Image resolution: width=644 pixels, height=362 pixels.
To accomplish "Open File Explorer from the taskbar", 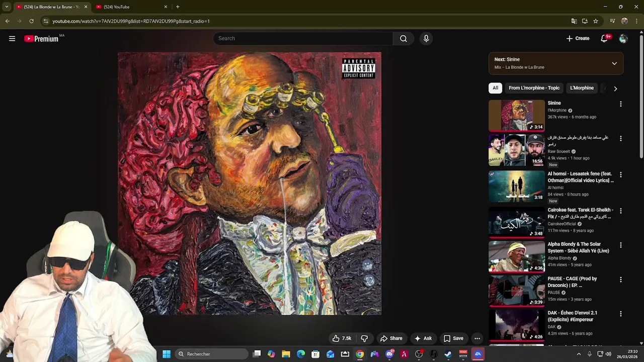I will pos(286,354).
